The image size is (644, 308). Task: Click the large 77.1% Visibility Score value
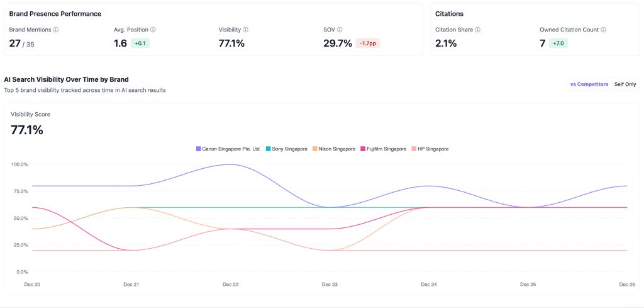[x=26, y=130]
